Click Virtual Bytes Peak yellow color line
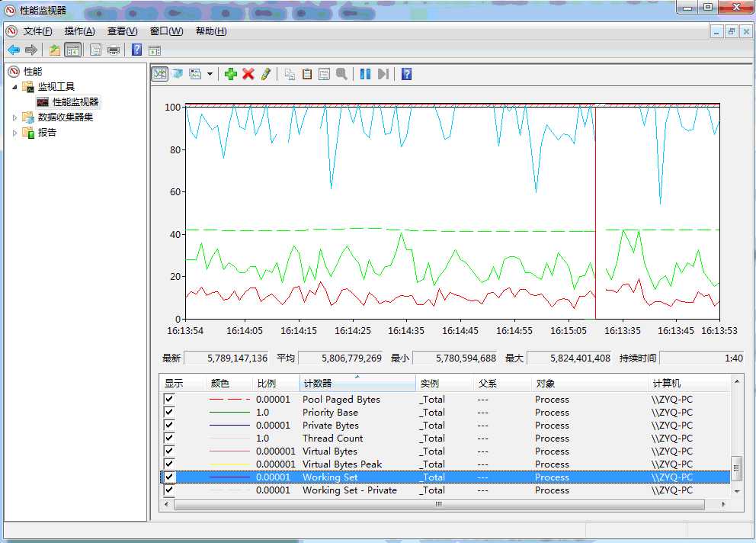 [x=229, y=464]
